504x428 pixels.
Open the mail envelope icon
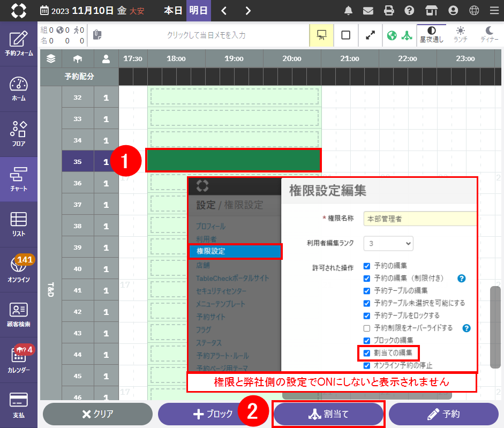(368, 11)
